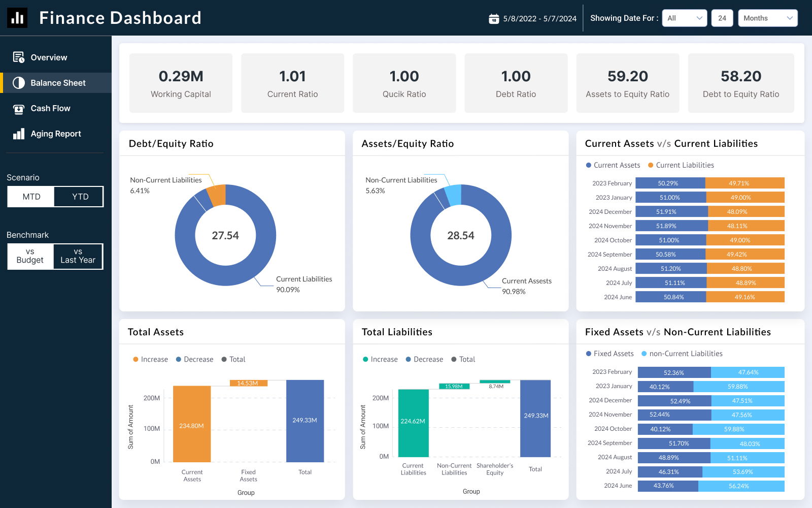This screenshot has width=812, height=508.
Task: Expand the Months period dropdown
Action: [767, 18]
